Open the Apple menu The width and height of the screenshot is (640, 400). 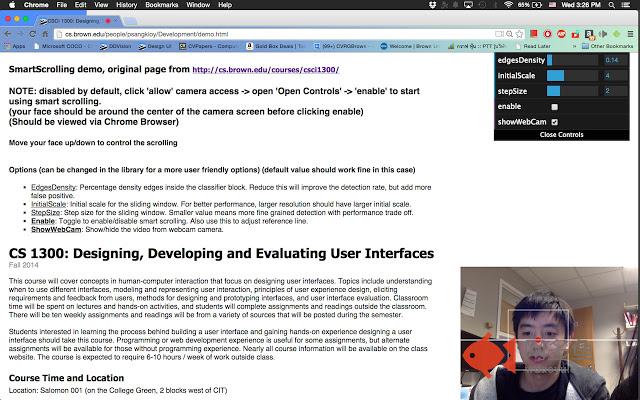12,5
